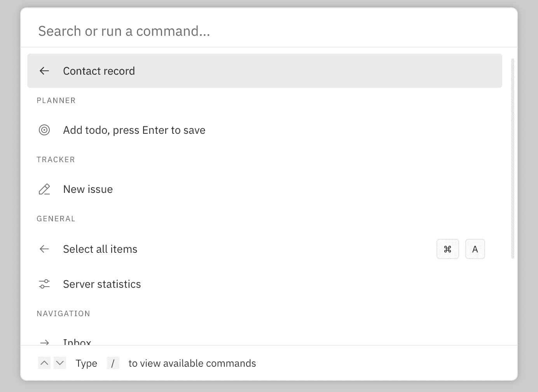Click the A key shortcut badge
The width and height of the screenshot is (538, 392).
tap(475, 249)
